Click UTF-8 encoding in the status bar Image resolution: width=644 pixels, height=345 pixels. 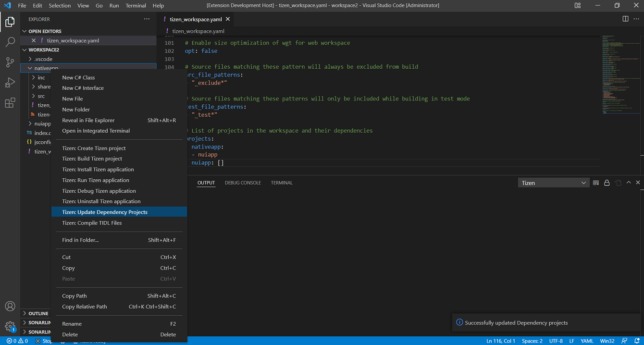coord(556,340)
